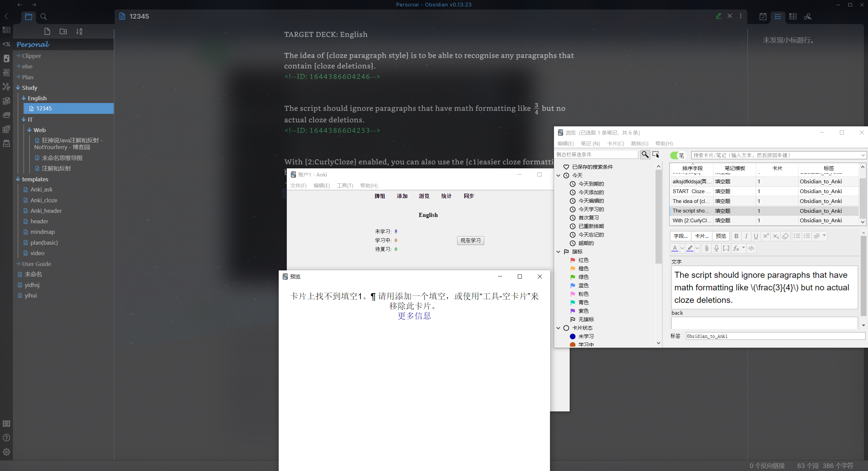Create a new folder in the file explorer
The width and height of the screenshot is (868, 471).
pyautogui.click(x=63, y=31)
